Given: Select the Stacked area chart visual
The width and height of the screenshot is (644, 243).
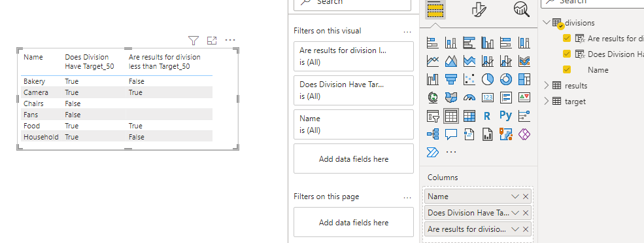Looking at the screenshot, I should point(469,61).
